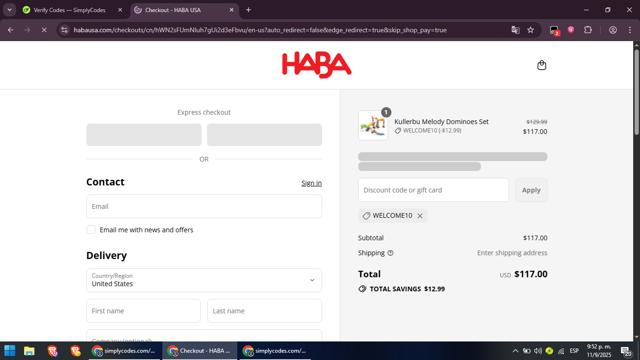Click the first express checkout button placeholder
Image resolution: width=640 pixels, height=360 pixels.
[144, 135]
